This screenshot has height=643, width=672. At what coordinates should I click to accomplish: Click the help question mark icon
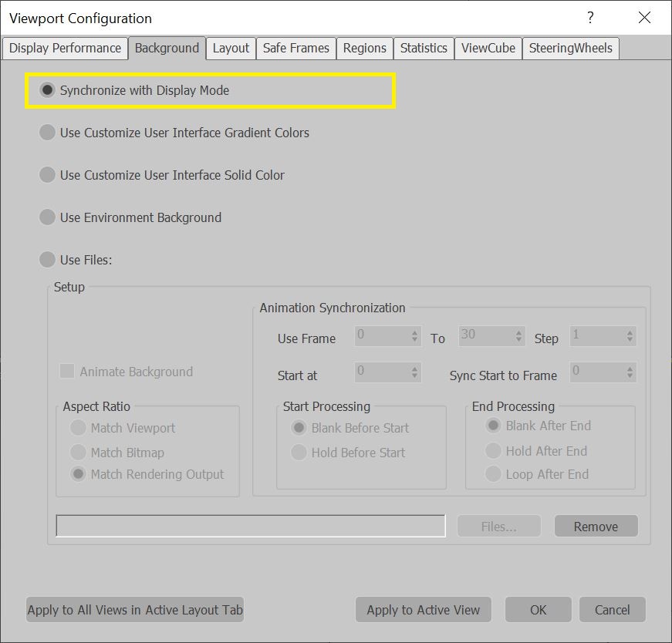point(590,18)
